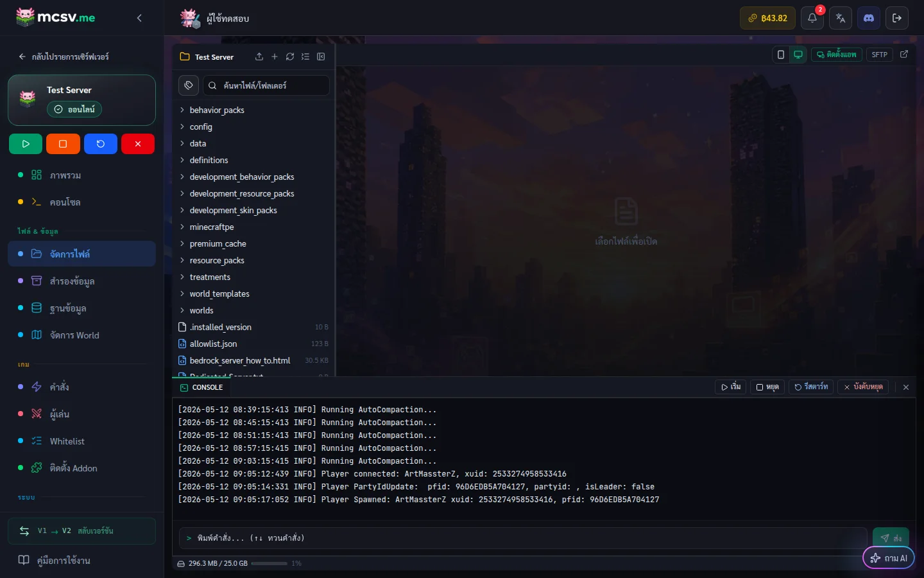The image size is (924, 578).
Task: Create a new file with the plus icon
Action: pos(275,57)
